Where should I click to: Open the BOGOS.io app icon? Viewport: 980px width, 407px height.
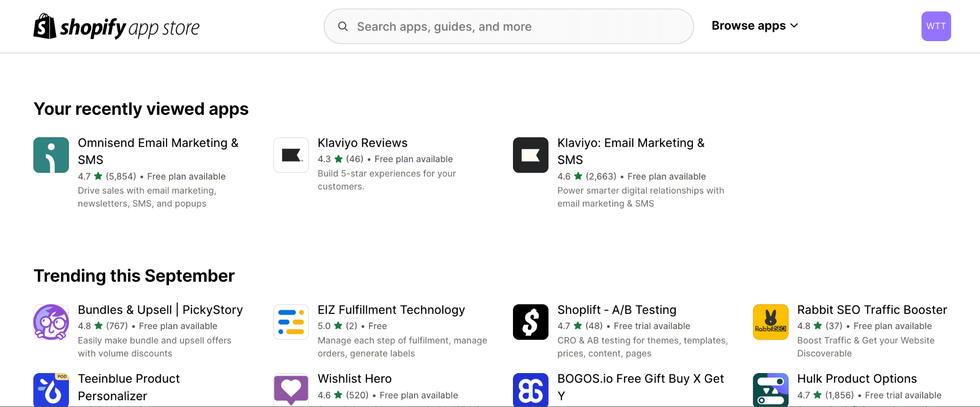coord(531,390)
